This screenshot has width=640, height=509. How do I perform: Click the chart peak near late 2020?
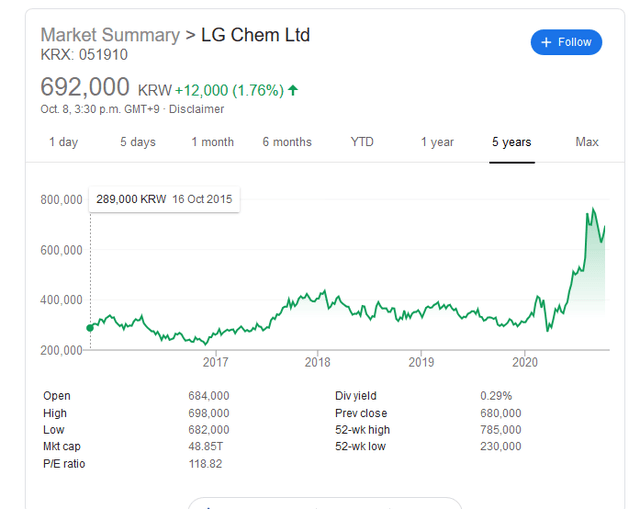593,209
